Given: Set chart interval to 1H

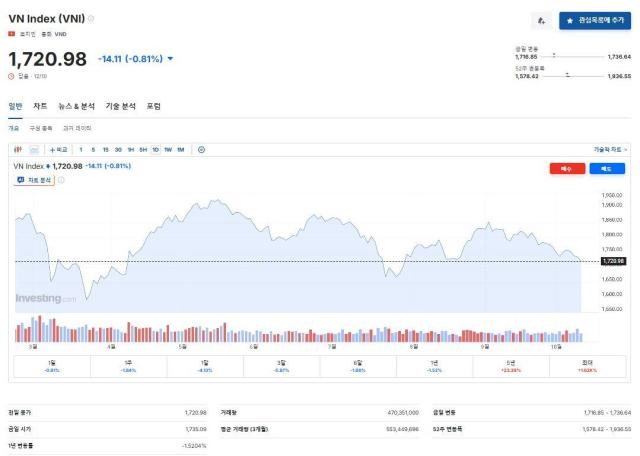Looking at the screenshot, I should point(131,150).
